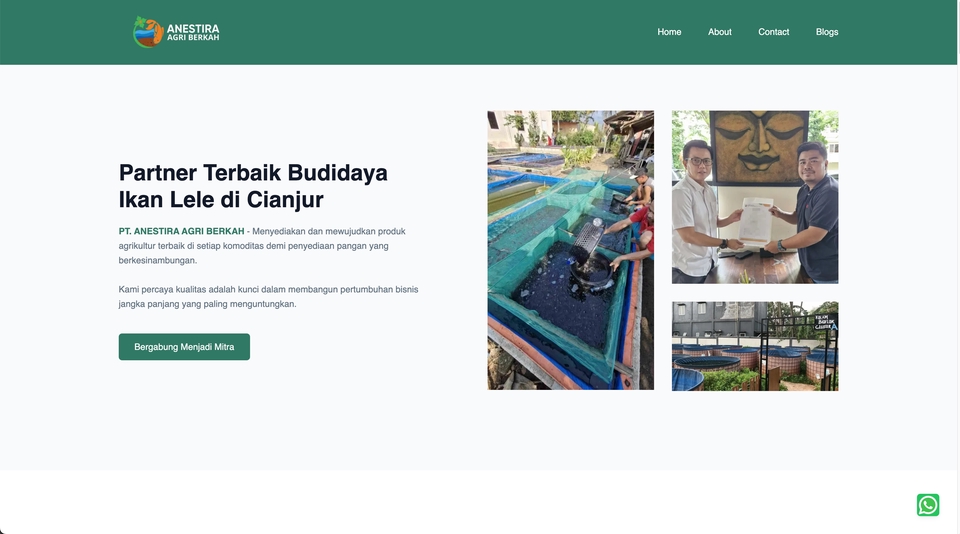Open the round fish tanks photo
Screen dimensions: 960x534
pos(755,346)
